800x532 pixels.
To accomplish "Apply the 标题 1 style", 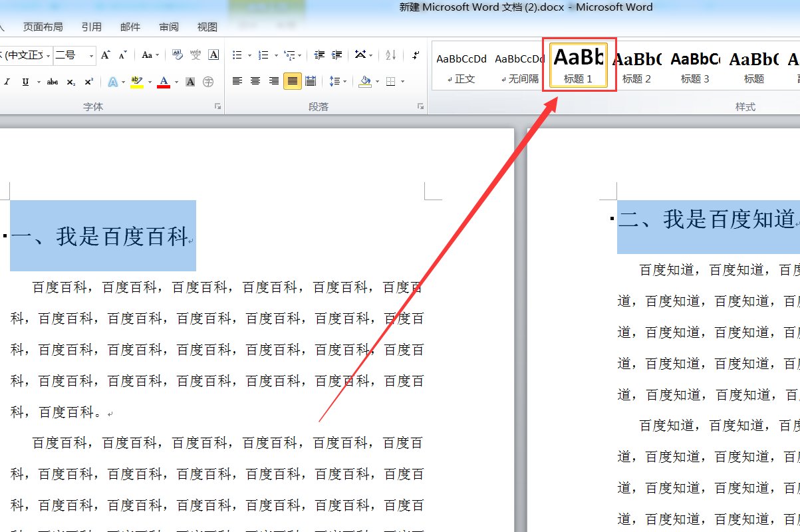I will (x=578, y=65).
